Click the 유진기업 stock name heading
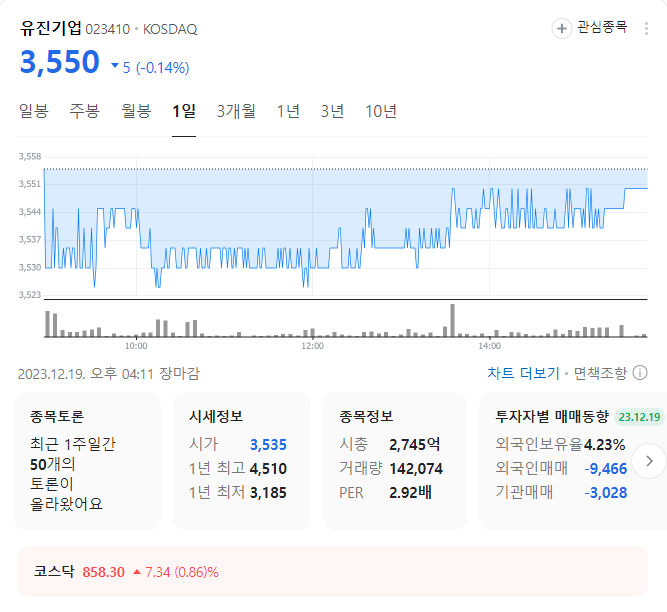 51,28
